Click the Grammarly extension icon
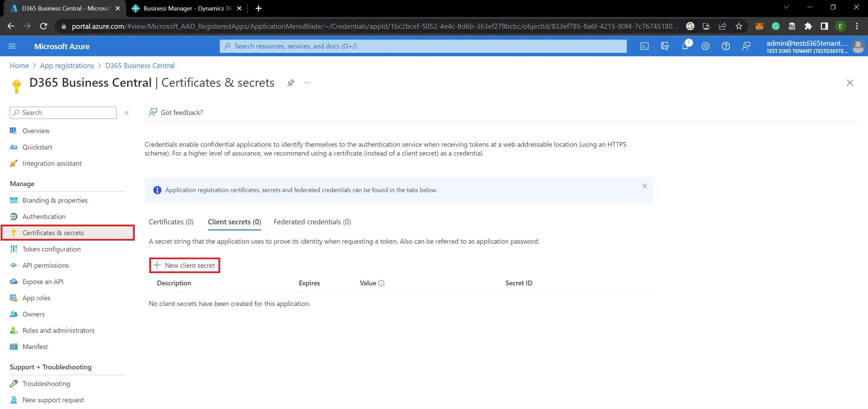868x409 pixels. click(776, 26)
